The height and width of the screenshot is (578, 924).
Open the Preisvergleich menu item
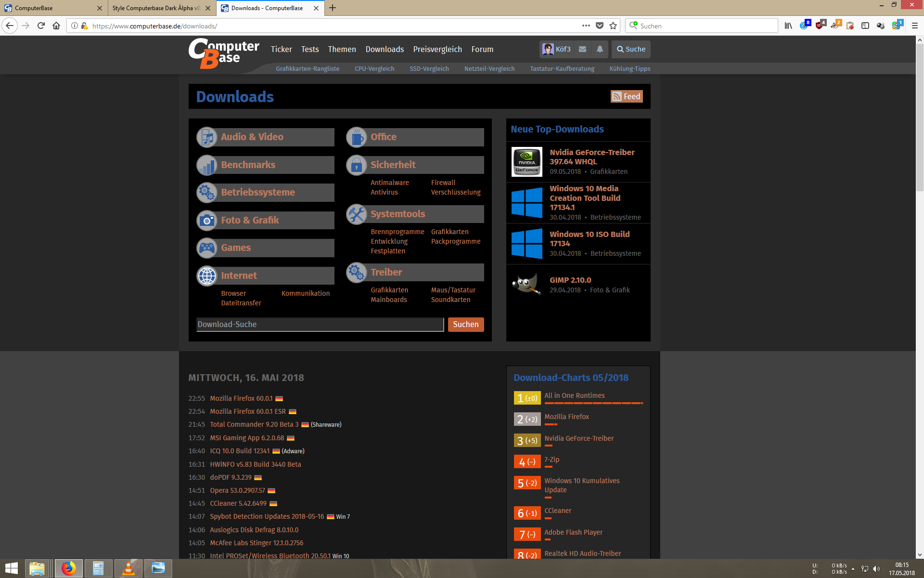437,49
